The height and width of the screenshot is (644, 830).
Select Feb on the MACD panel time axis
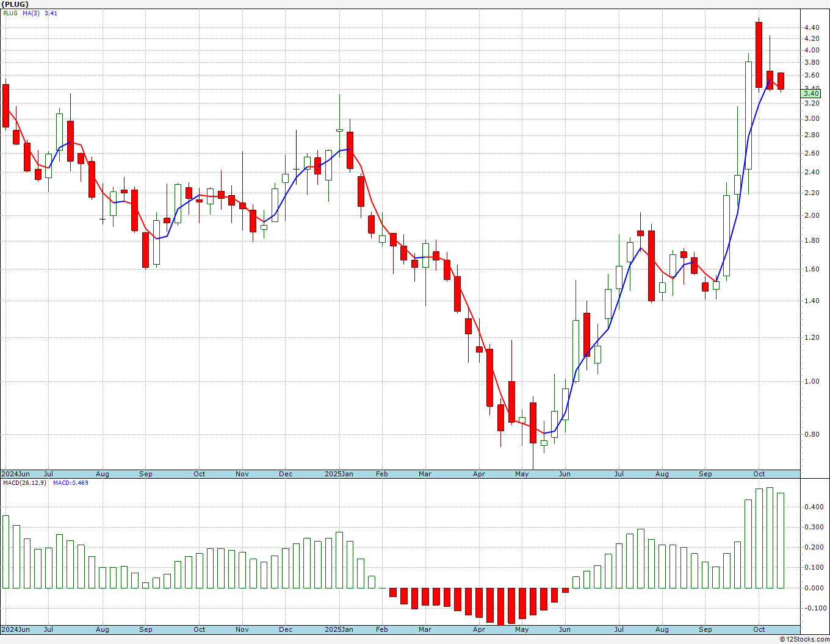[381, 629]
